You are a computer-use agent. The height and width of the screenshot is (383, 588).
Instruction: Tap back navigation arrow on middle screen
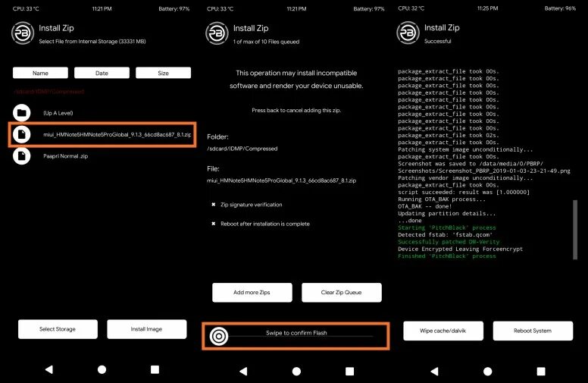pyautogui.click(x=243, y=372)
